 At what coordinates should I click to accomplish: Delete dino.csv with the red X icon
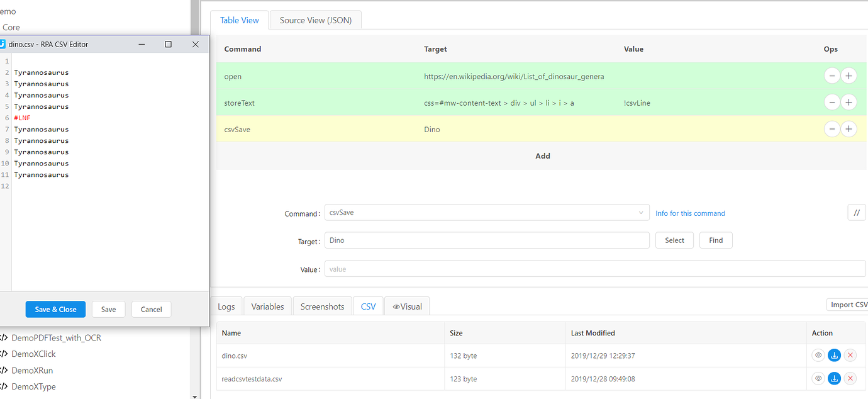pos(850,355)
